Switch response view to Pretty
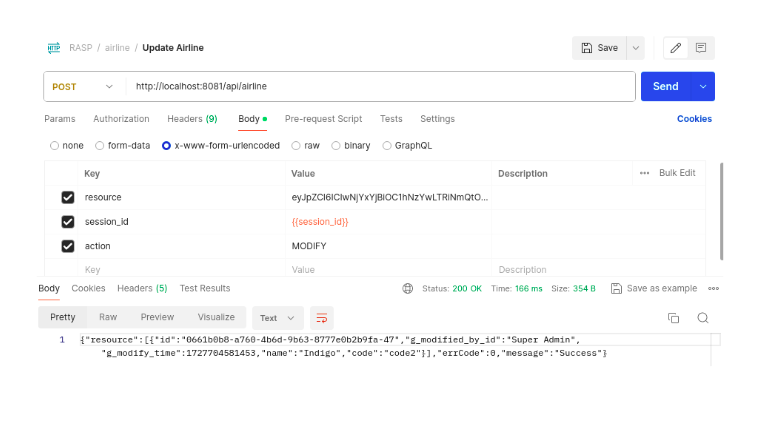766x432 pixels. (63, 317)
